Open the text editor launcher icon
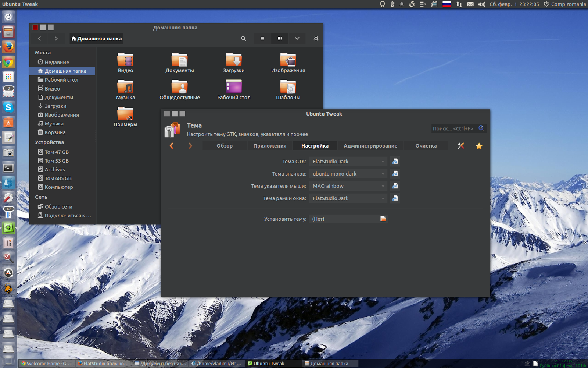Viewport: 588px width, 368px height. point(8,138)
